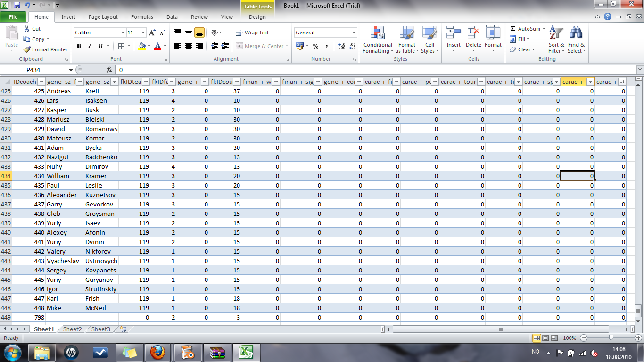
Task: Open Firefox from the taskbar
Action: pos(157,352)
